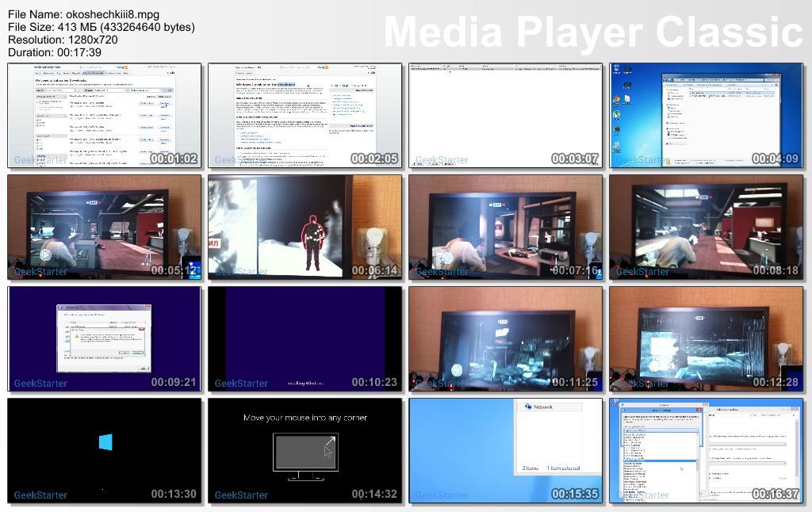Image resolution: width=812 pixels, height=512 pixels.
Task: Click the Media Player Classic title text
Action: tap(593, 33)
